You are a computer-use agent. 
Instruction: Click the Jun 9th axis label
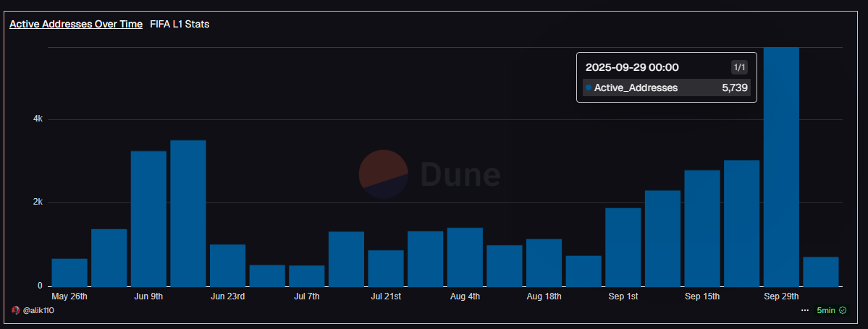(x=148, y=296)
